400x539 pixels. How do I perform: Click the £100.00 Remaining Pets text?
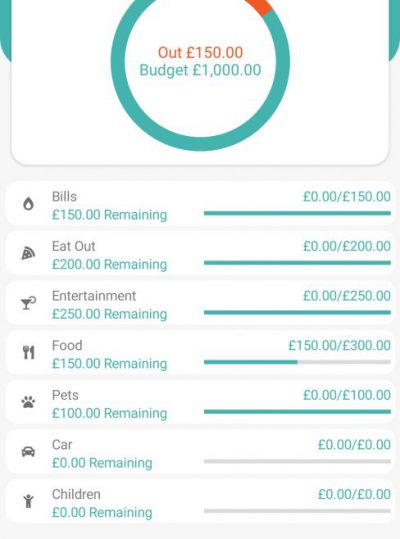click(x=109, y=413)
